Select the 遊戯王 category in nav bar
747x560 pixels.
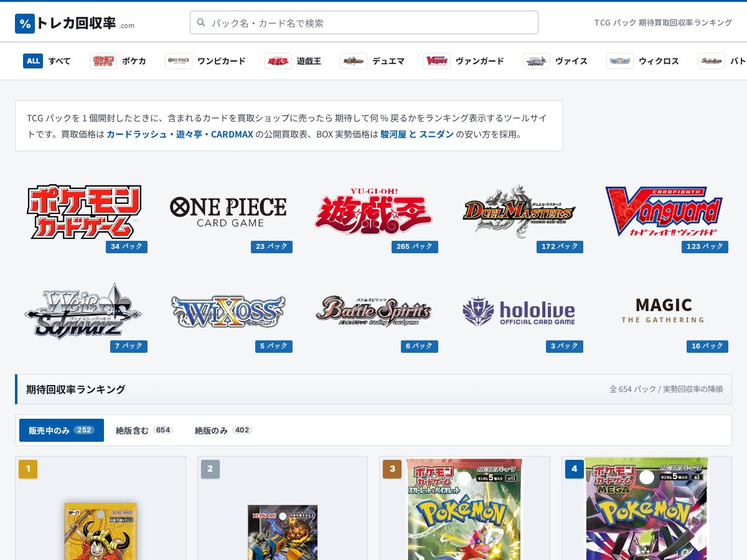(x=293, y=61)
